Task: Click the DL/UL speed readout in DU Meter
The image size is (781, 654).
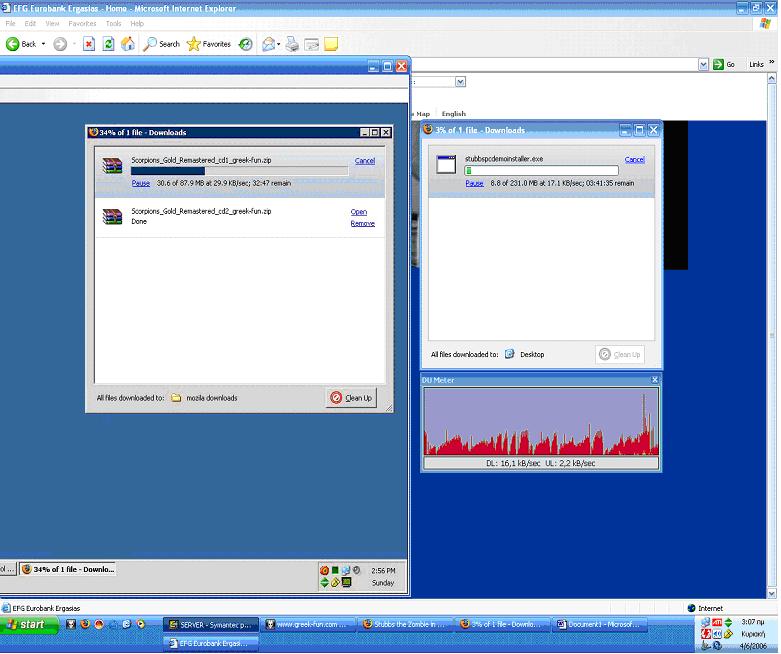Action: (x=541, y=463)
